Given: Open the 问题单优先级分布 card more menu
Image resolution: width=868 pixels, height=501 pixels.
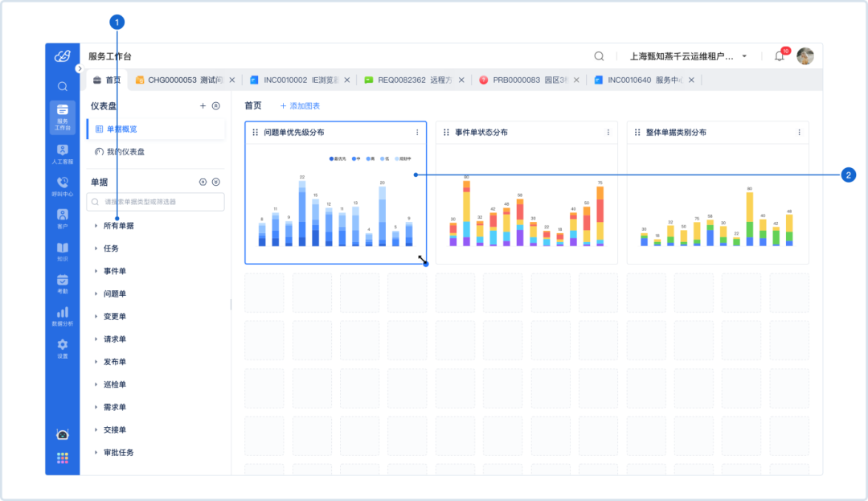Looking at the screenshot, I should pyautogui.click(x=417, y=133).
